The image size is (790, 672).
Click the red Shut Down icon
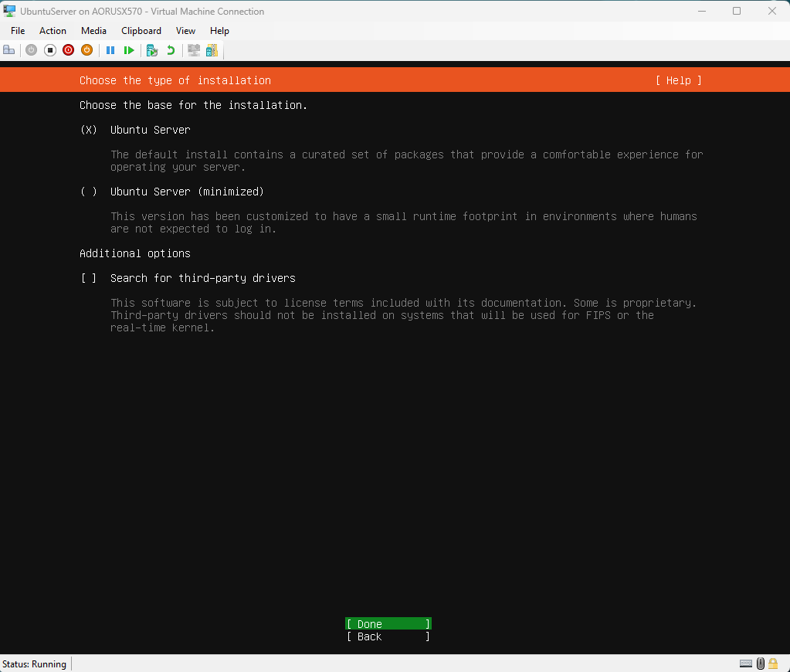click(x=69, y=50)
